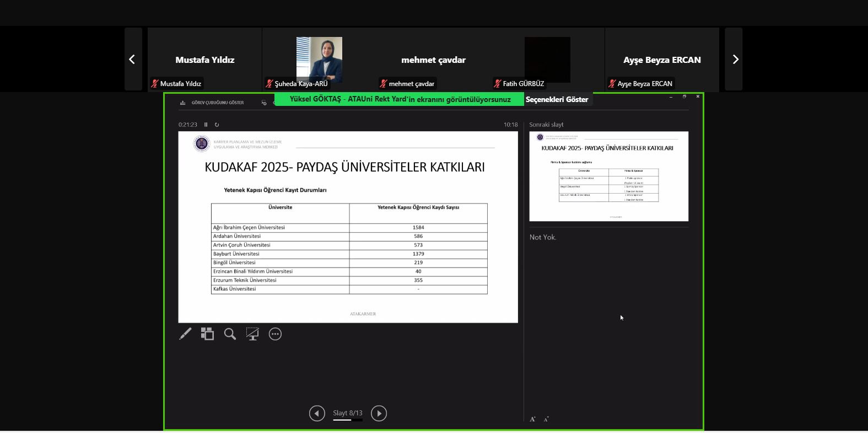Pause the presentation timer

click(206, 125)
